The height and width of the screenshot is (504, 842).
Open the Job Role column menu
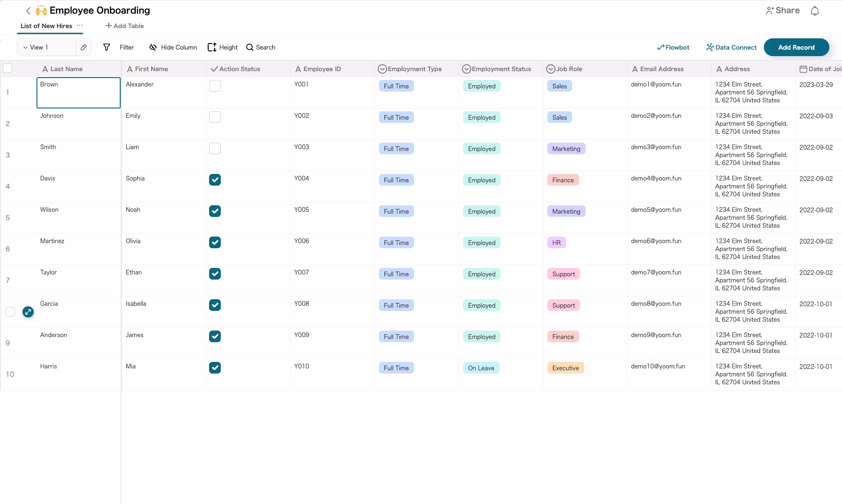(x=550, y=69)
